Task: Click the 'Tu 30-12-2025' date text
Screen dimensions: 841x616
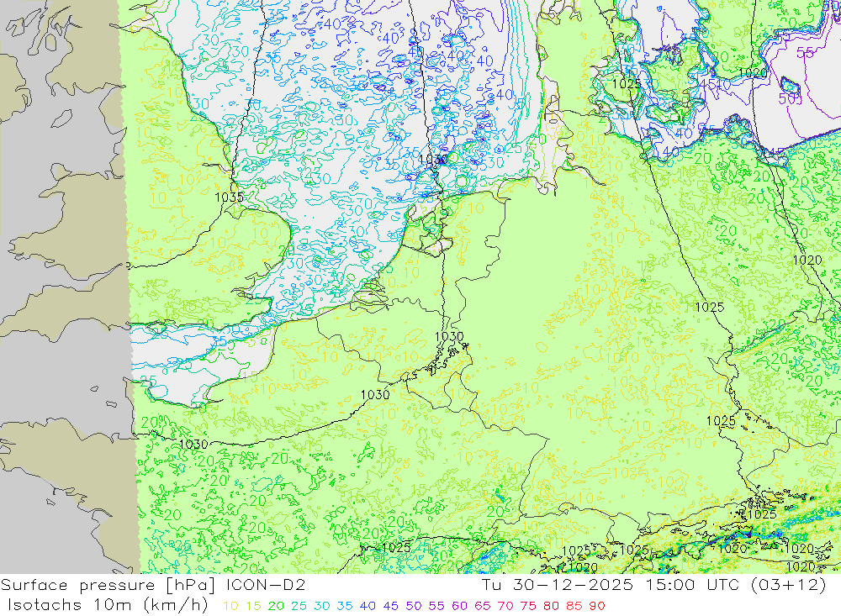Action: click(558, 585)
